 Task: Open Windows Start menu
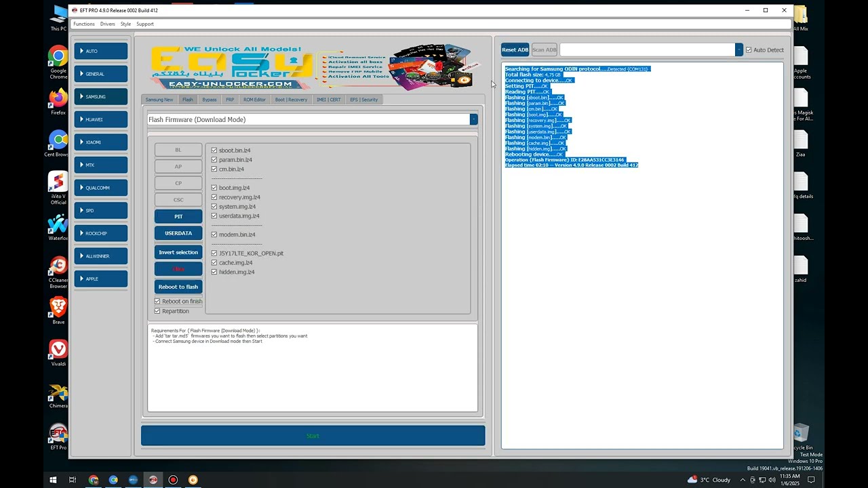[53, 480]
